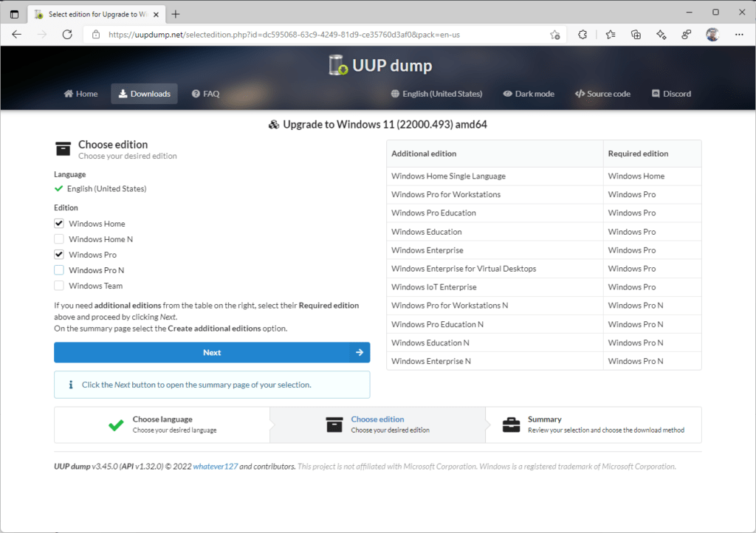Open a new tab with plus button

[176, 14]
